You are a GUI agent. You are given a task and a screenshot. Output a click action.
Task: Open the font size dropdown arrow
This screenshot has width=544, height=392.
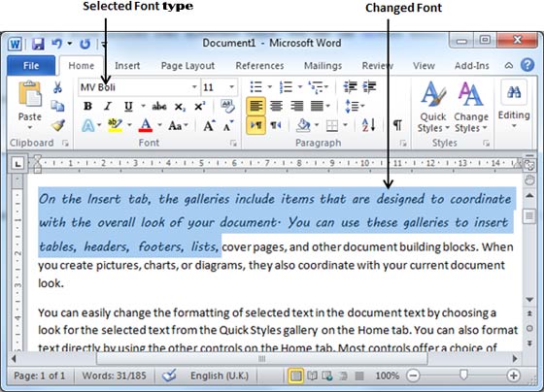(x=232, y=87)
